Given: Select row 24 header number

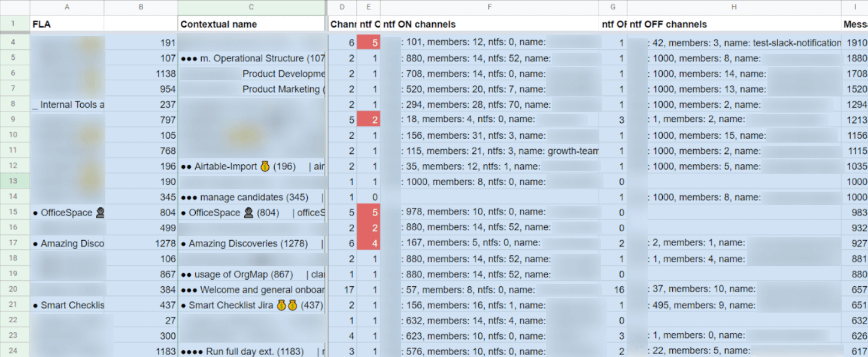Looking at the screenshot, I should [x=14, y=352].
